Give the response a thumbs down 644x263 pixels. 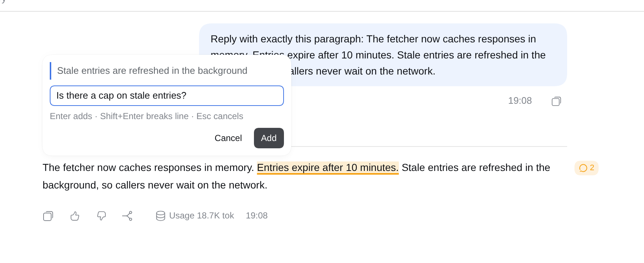tap(101, 216)
